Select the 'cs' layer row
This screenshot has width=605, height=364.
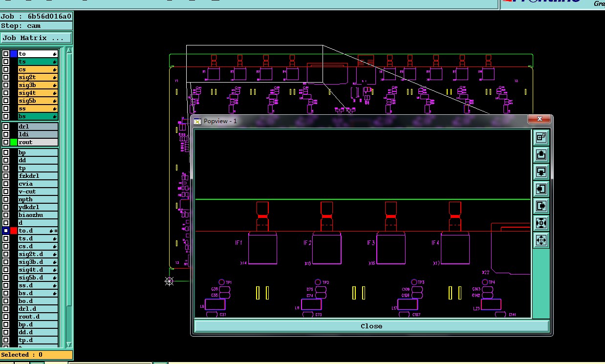[x=38, y=69]
